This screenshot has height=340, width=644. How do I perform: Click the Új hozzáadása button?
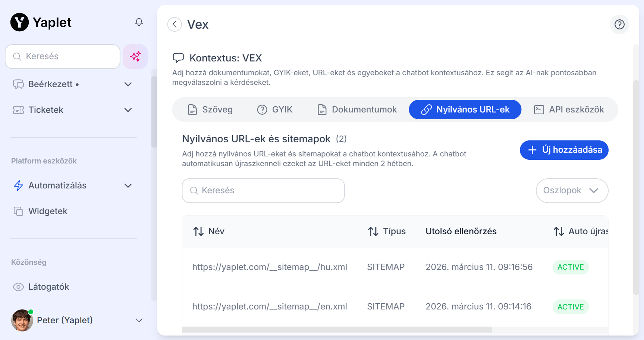tap(564, 150)
